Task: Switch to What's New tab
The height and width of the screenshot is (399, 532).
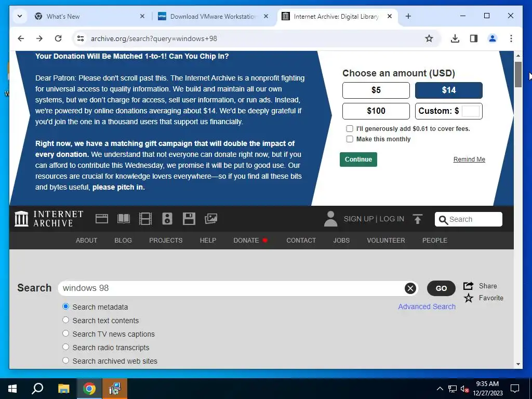Action: point(90,16)
